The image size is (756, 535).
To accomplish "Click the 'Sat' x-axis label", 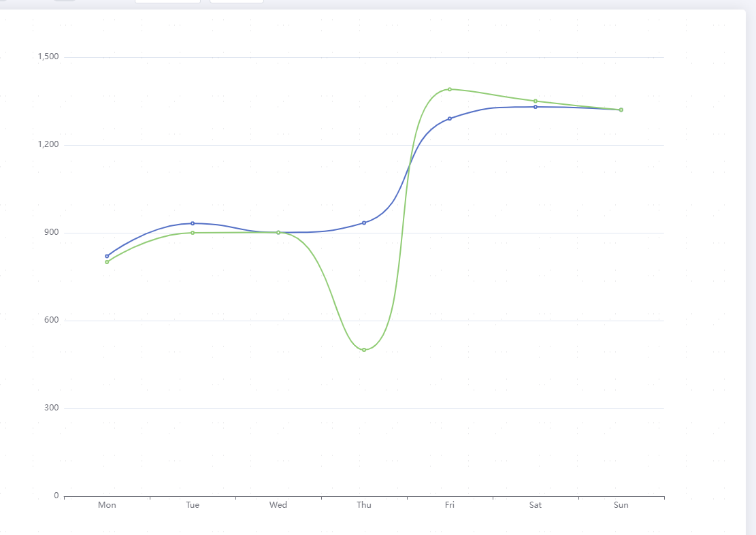I will coord(536,505).
